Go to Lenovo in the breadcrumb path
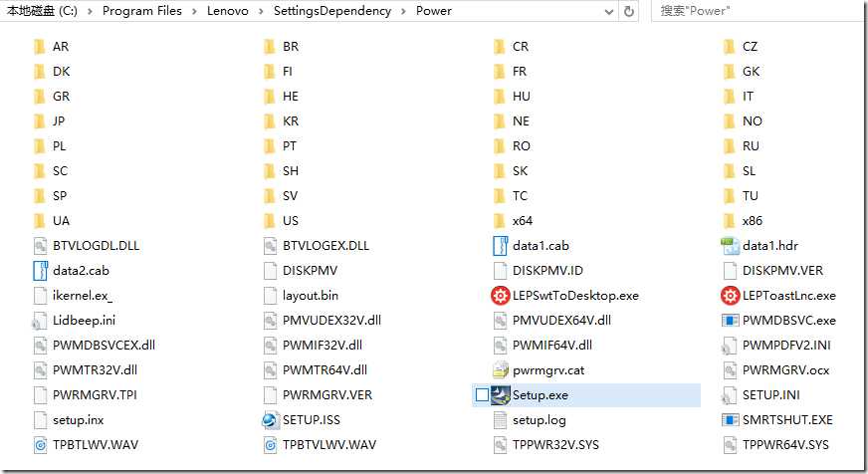The width and height of the screenshot is (868, 474). [228, 11]
